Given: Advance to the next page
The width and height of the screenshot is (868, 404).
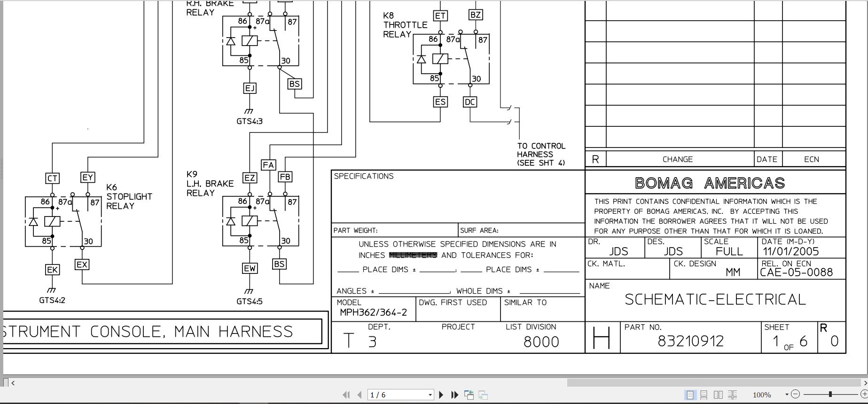Looking at the screenshot, I should pyautogui.click(x=441, y=395).
